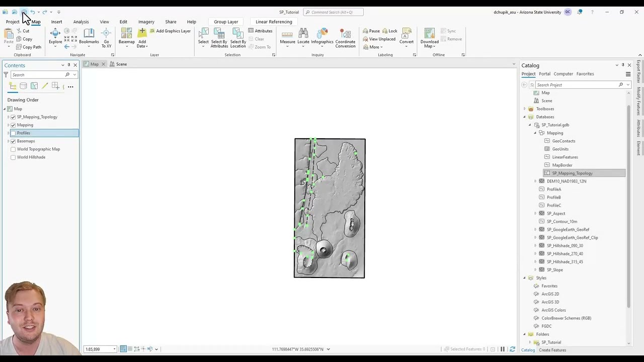The width and height of the screenshot is (644, 362).
Task: Click the Measure tool
Action: coord(288,38)
